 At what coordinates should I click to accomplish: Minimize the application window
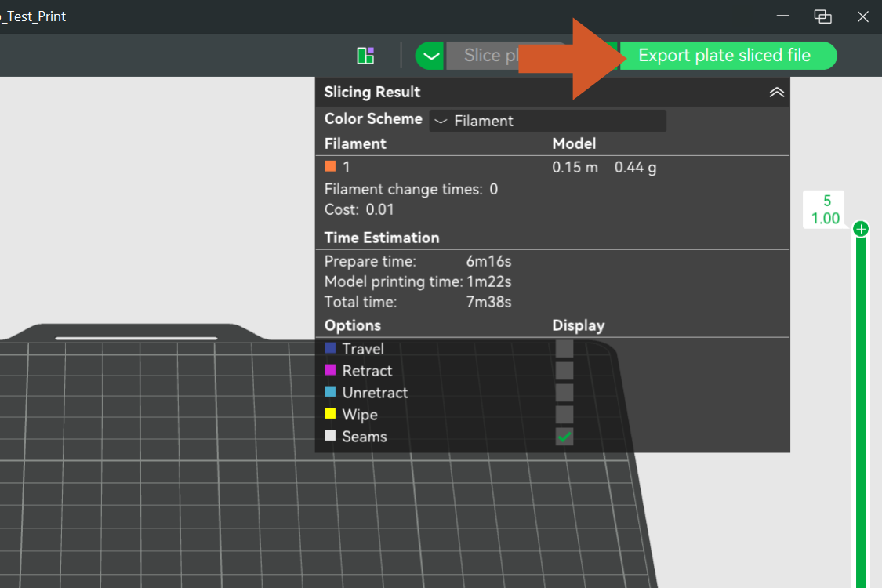782,16
